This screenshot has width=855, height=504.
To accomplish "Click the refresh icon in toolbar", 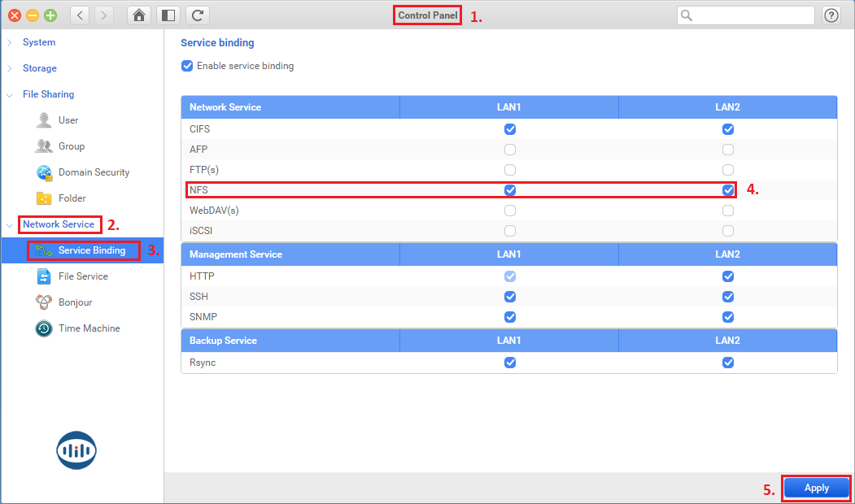I will coord(197,15).
